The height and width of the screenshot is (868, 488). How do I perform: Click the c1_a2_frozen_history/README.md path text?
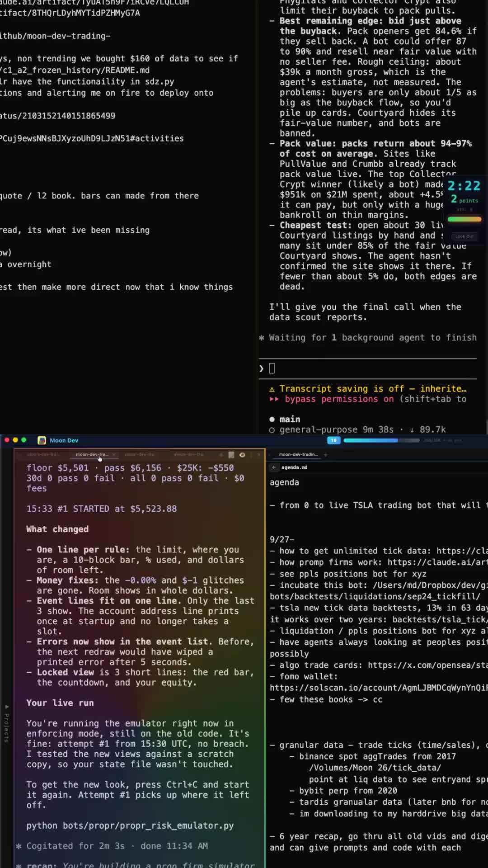pyautogui.click(x=75, y=70)
